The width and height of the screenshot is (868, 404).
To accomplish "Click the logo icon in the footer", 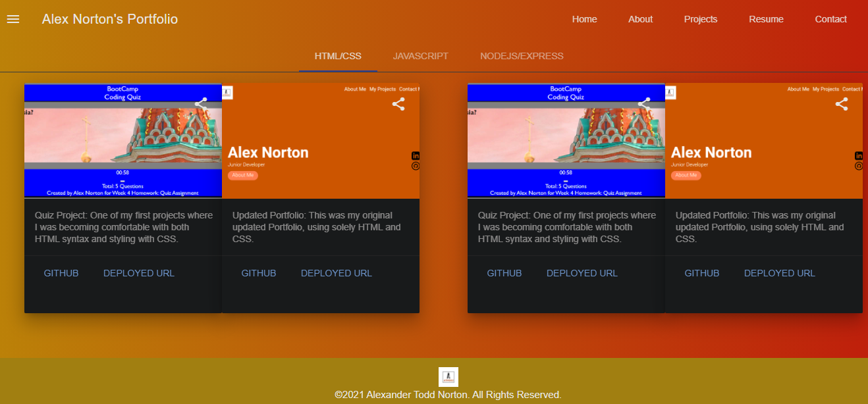I will [448, 376].
